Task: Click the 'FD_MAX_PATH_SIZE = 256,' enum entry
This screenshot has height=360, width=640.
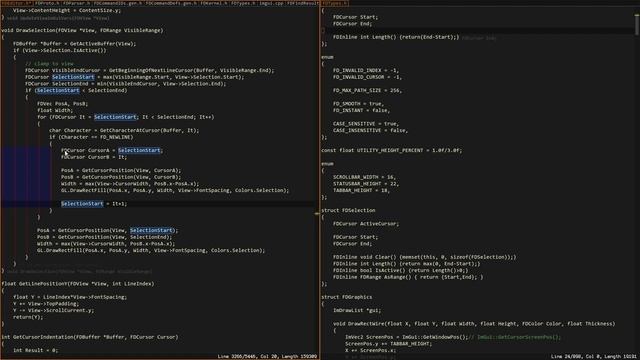Action: coord(367,90)
